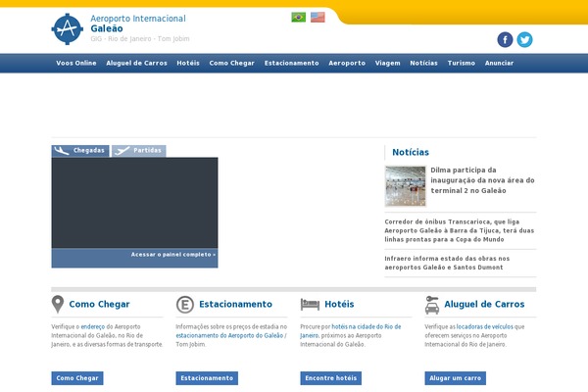The height and width of the screenshot is (392, 588).
Task: Open the Twitter profile icon
Action: click(524, 39)
